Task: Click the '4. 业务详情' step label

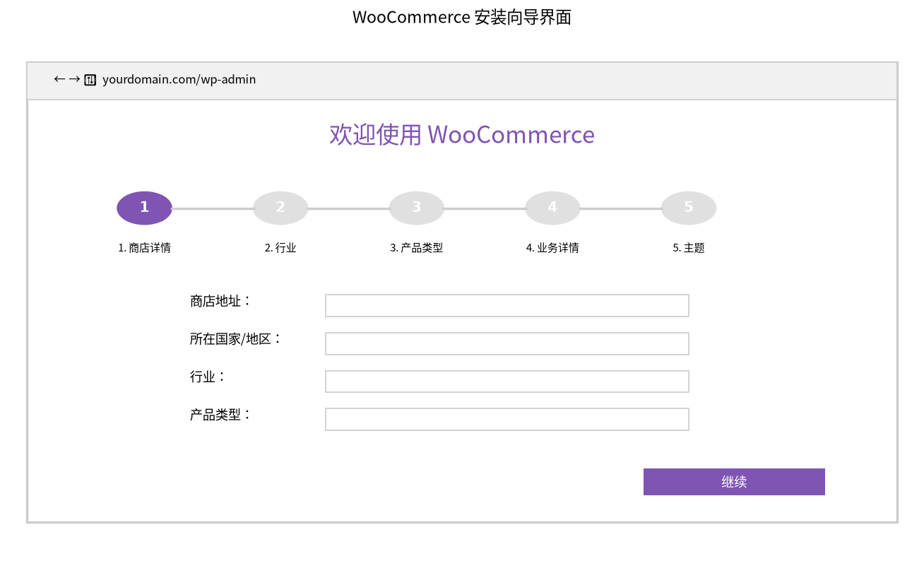Action: pos(552,248)
